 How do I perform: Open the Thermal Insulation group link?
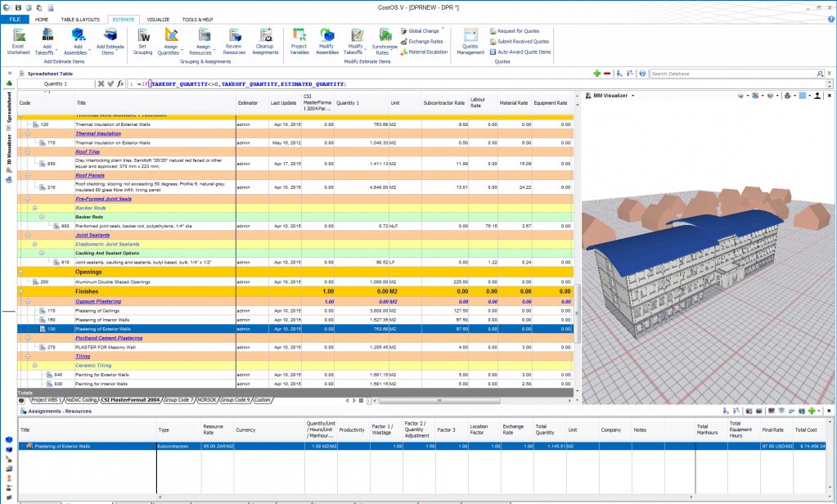pos(98,133)
